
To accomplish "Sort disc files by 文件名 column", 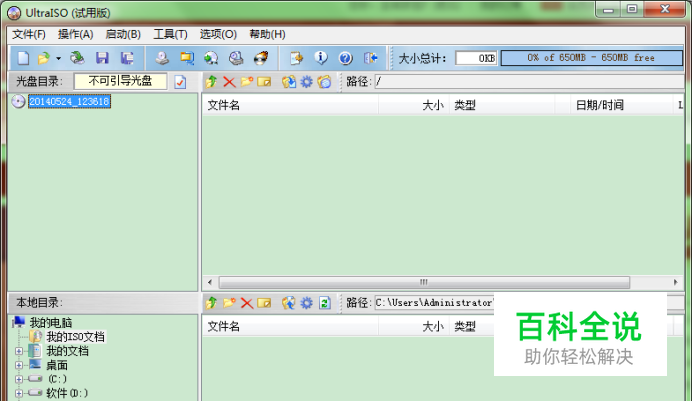I will coord(290,105).
